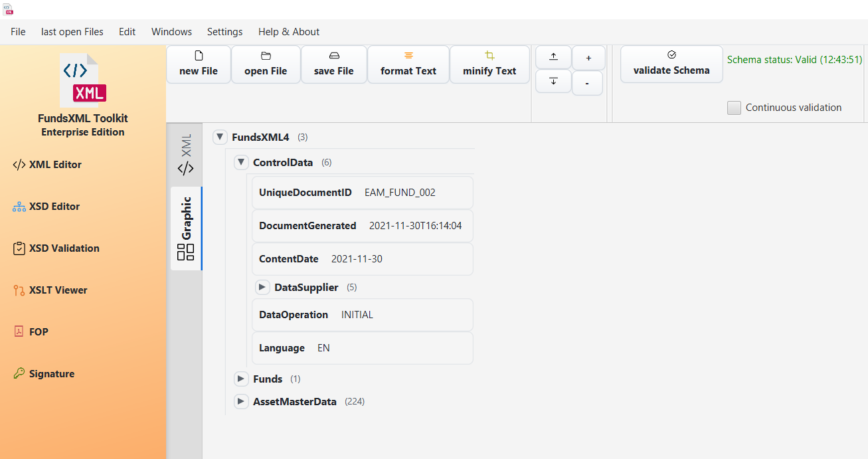Click the format Text label
The width and height of the screenshot is (868, 459).
[408, 71]
